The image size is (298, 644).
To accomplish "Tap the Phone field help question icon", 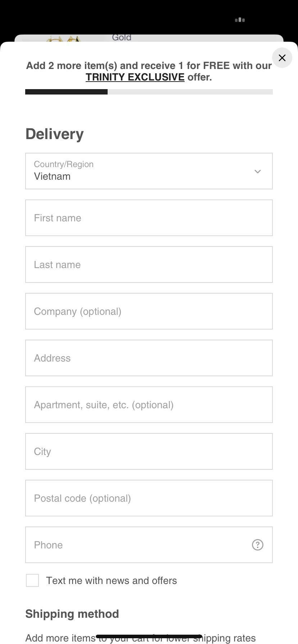I will [258, 545].
